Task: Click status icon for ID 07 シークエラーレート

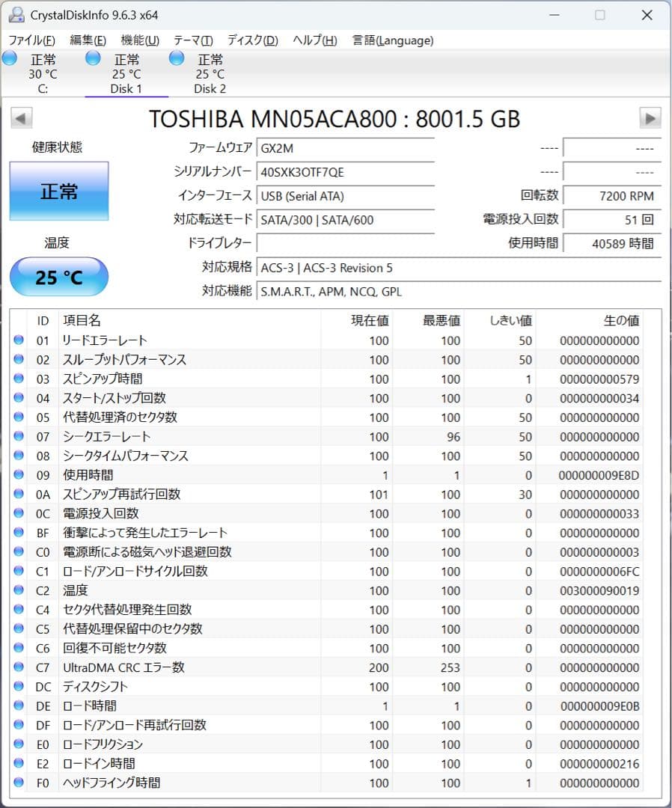Action: (x=19, y=436)
